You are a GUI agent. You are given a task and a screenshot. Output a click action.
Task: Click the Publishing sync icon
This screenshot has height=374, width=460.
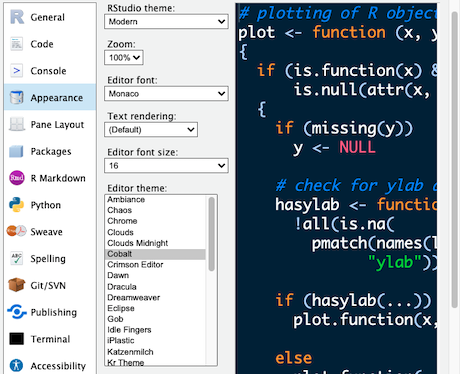[x=17, y=312]
